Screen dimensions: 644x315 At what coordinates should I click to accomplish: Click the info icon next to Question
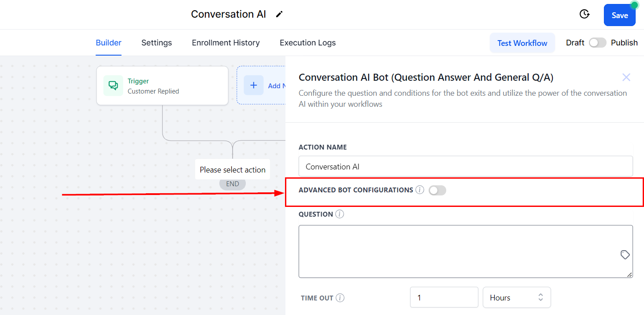(340, 214)
